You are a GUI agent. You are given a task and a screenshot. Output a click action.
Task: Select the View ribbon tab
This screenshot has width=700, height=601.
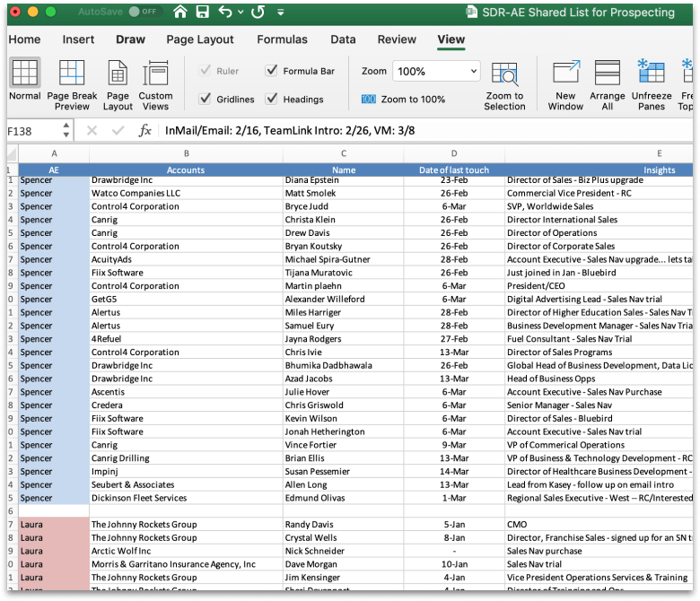tap(451, 39)
